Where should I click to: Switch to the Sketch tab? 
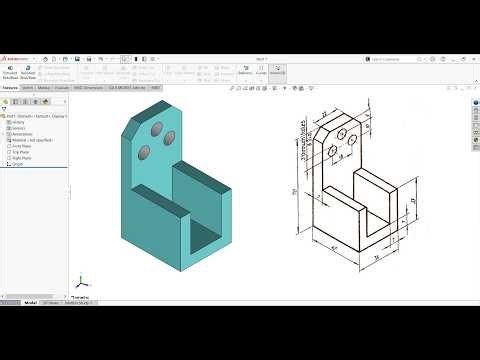point(28,88)
